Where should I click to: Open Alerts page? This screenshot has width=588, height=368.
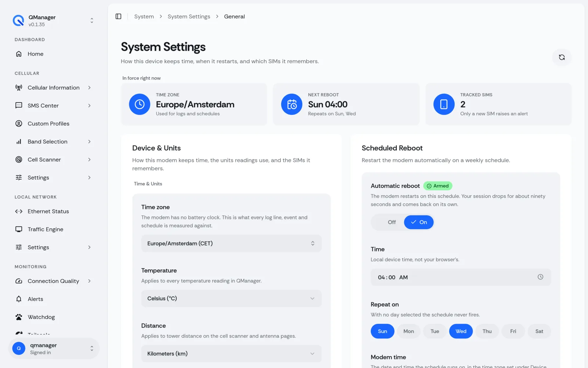click(x=54, y=299)
